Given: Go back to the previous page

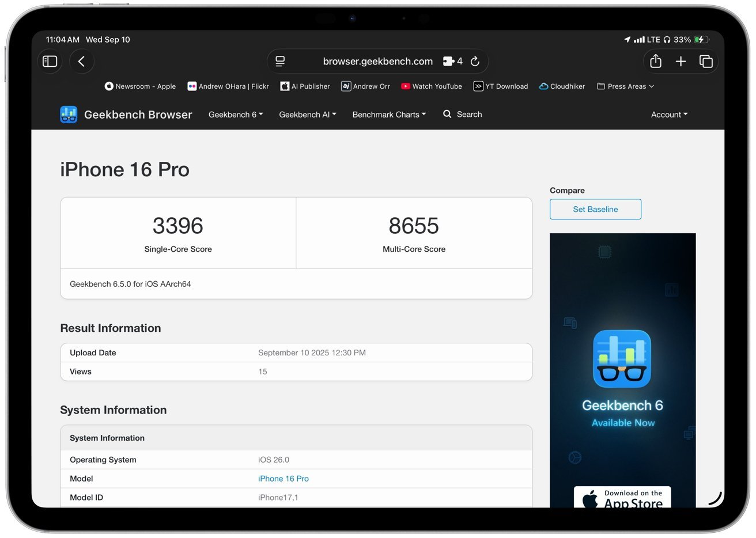Looking at the screenshot, I should [81, 61].
